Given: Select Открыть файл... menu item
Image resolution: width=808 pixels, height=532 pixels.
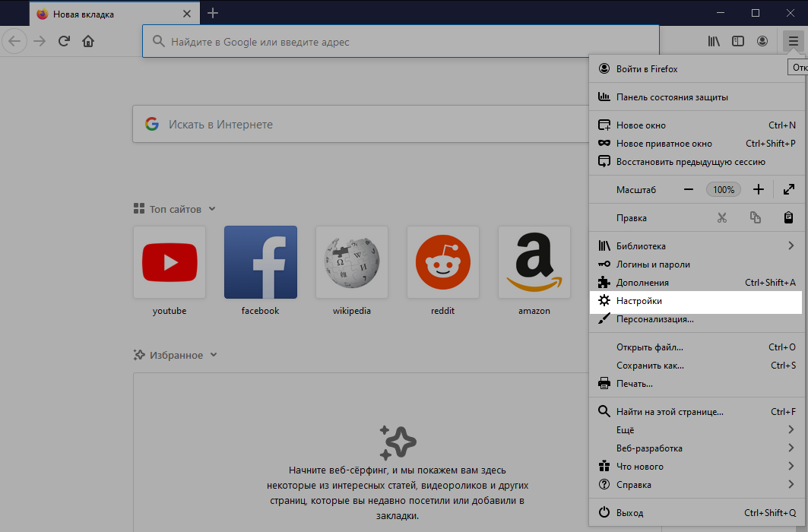Looking at the screenshot, I should (x=696, y=347).
